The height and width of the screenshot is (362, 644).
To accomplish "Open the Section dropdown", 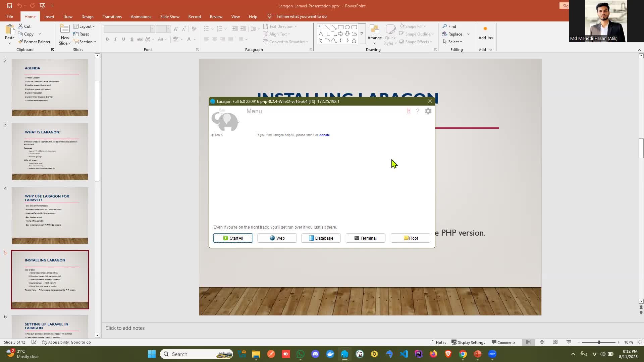I will [85, 42].
